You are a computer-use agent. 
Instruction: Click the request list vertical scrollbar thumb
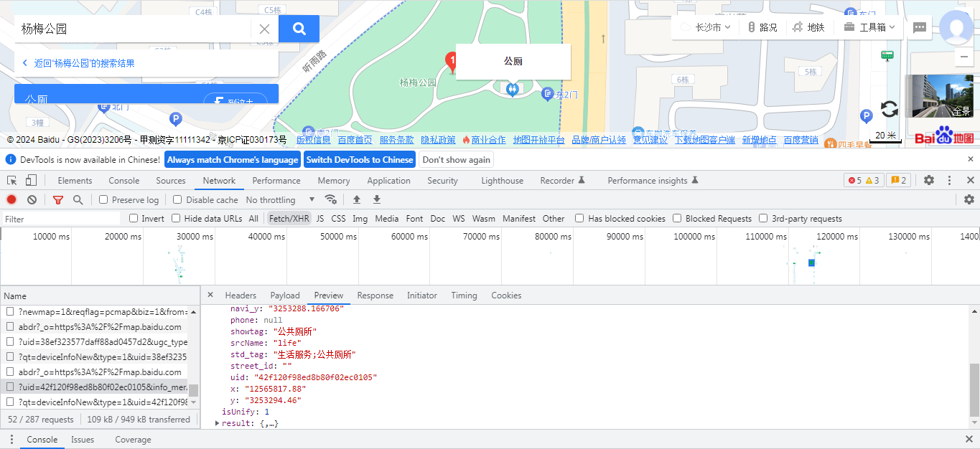[193, 390]
